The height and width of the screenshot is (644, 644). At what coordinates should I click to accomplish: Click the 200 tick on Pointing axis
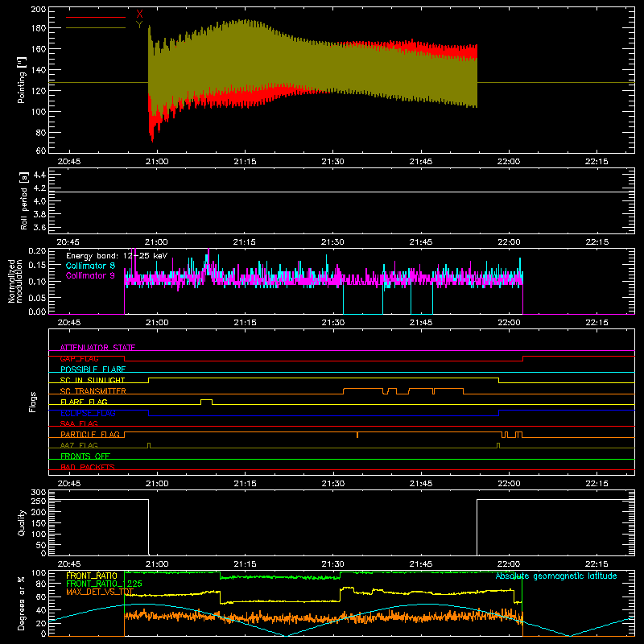pyautogui.click(x=39, y=9)
